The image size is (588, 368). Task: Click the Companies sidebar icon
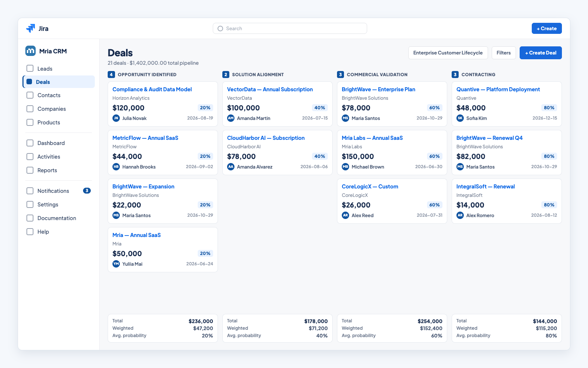(x=30, y=109)
